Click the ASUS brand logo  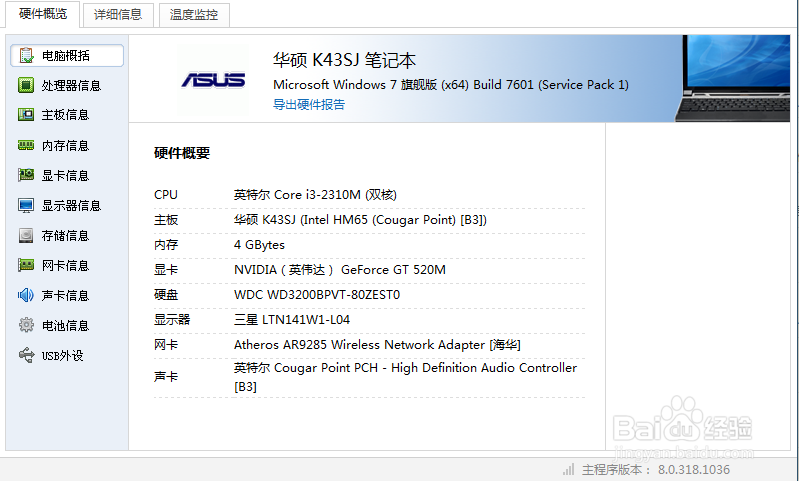click(x=214, y=80)
